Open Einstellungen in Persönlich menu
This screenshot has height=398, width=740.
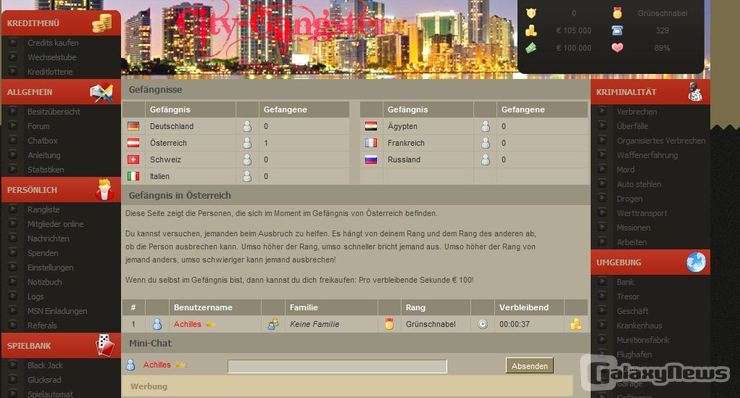50,268
